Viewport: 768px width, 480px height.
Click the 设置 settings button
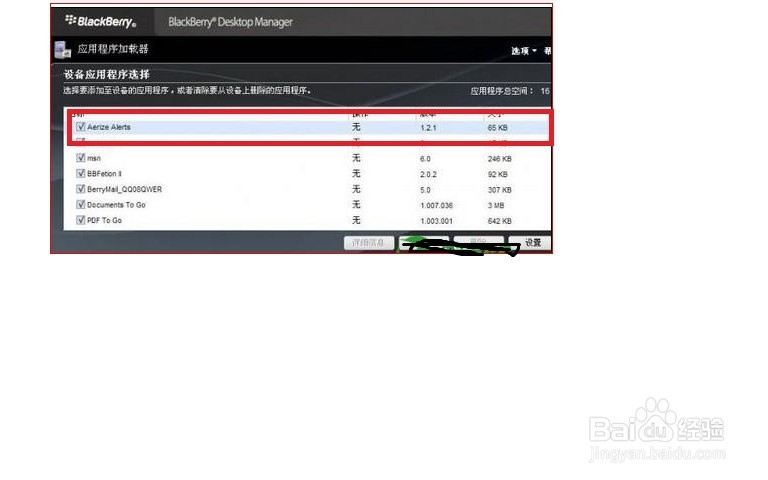point(529,242)
